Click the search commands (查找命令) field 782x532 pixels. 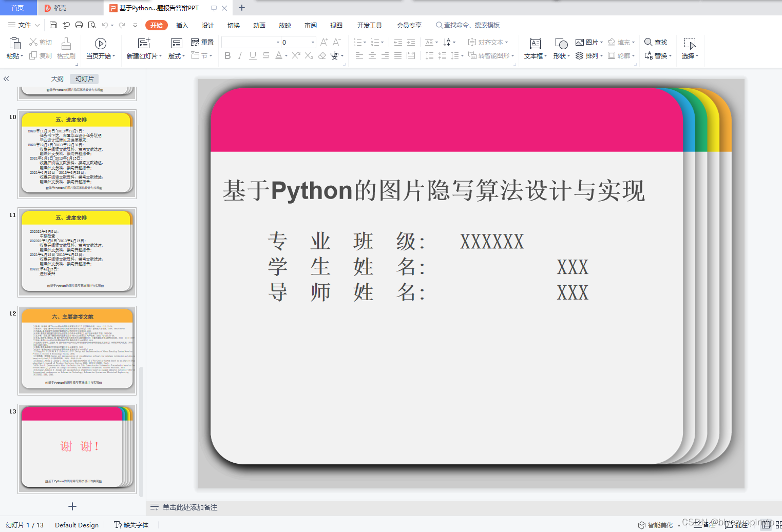tap(468, 25)
